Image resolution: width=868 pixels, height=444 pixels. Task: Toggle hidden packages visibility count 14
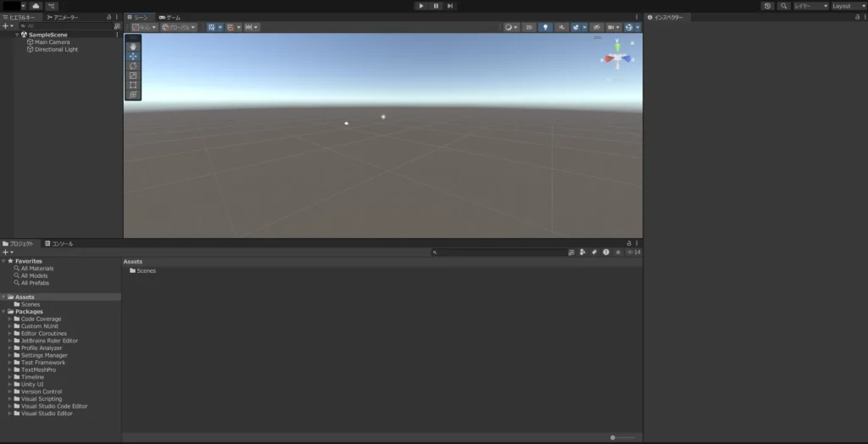[633, 253]
